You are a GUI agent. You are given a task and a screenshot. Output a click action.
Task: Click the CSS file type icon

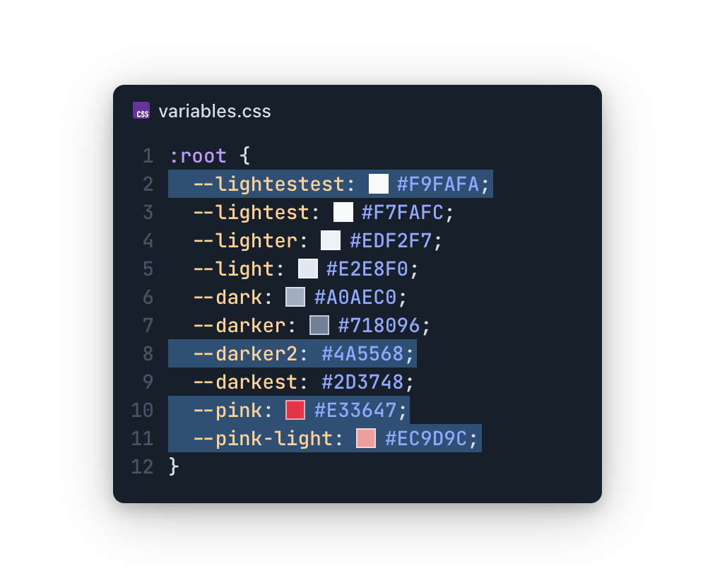[x=141, y=111]
